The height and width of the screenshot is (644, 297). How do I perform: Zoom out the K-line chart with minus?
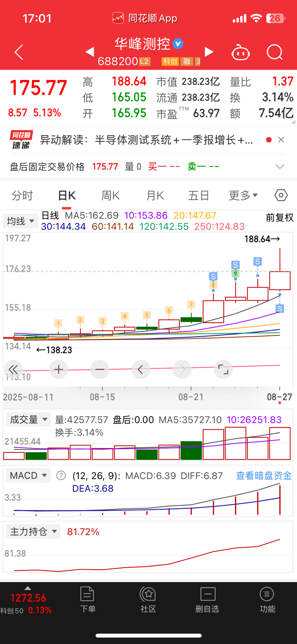pyautogui.click(x=100, y=369)
